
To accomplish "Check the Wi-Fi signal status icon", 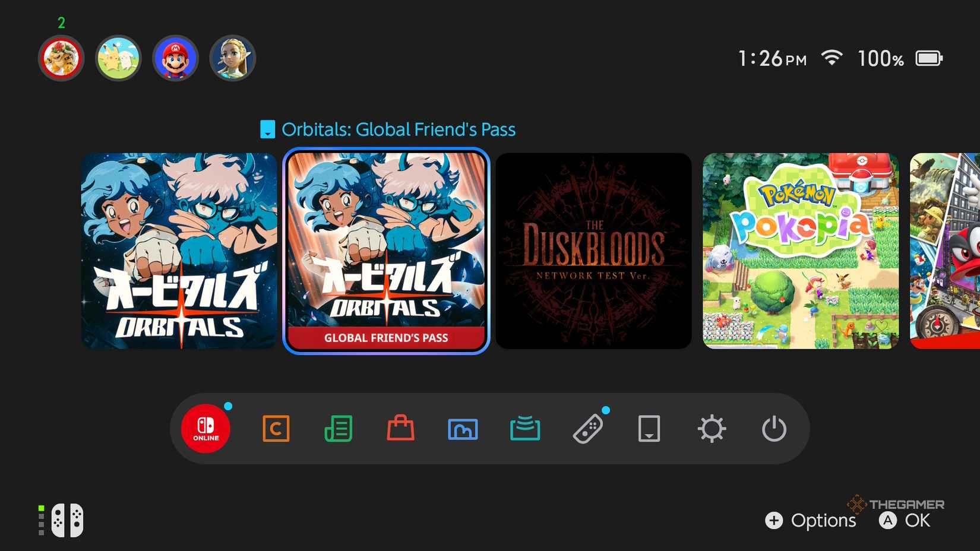I will point(832,58).
